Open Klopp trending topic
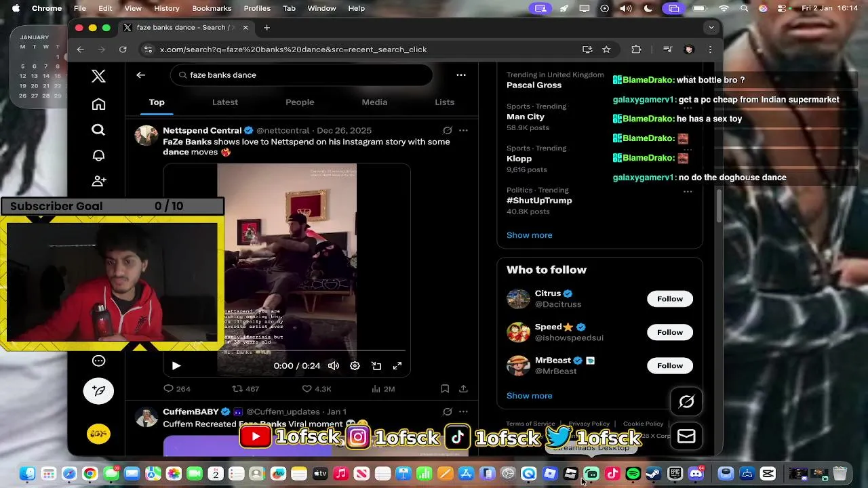Image resolution: width=868 pixels, height=488 pixels. click(519, 159)
